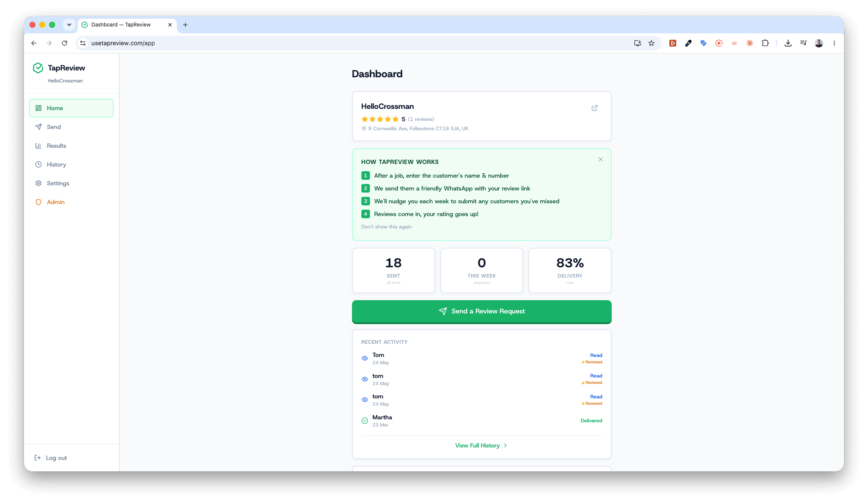Click the checkmark icon beside Martha
Screen dimensions: 868x503
click(365, 421)
